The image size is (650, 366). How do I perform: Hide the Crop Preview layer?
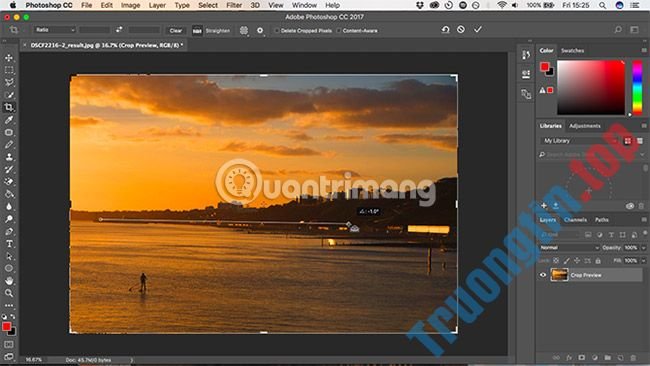pyautogui.click(x=543, y=275)
